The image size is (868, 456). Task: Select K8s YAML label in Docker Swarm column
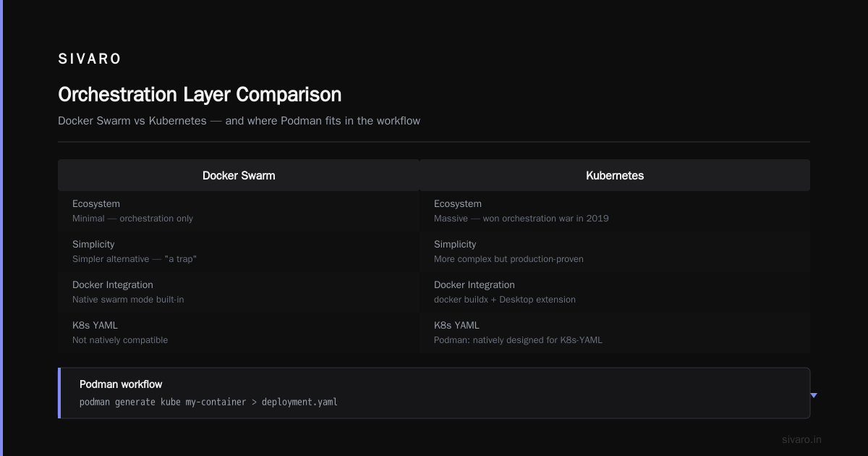pyautogui.click(x=94, y=326)
